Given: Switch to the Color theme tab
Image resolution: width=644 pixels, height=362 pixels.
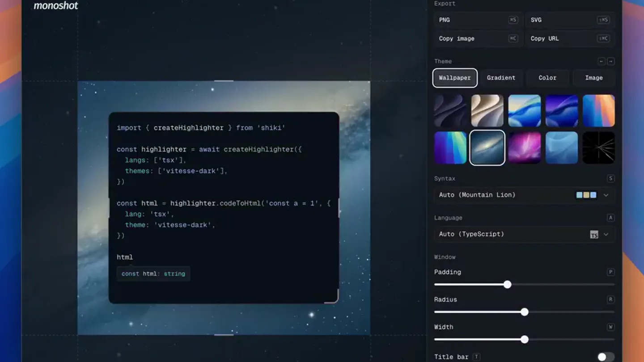Looking at the screenshot, I should click(547, 78).
